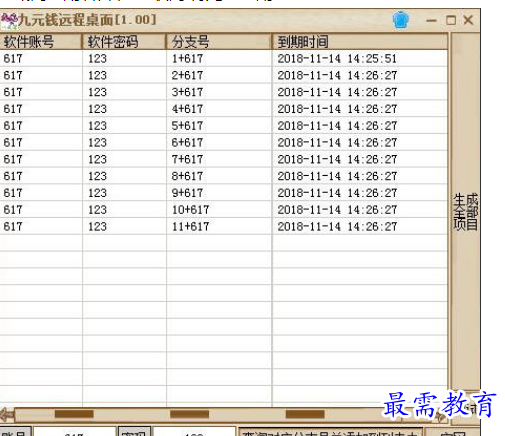Click password 123 in the 8+617 row
Screen dimensions: 505x436
click(x=97, y=176)
